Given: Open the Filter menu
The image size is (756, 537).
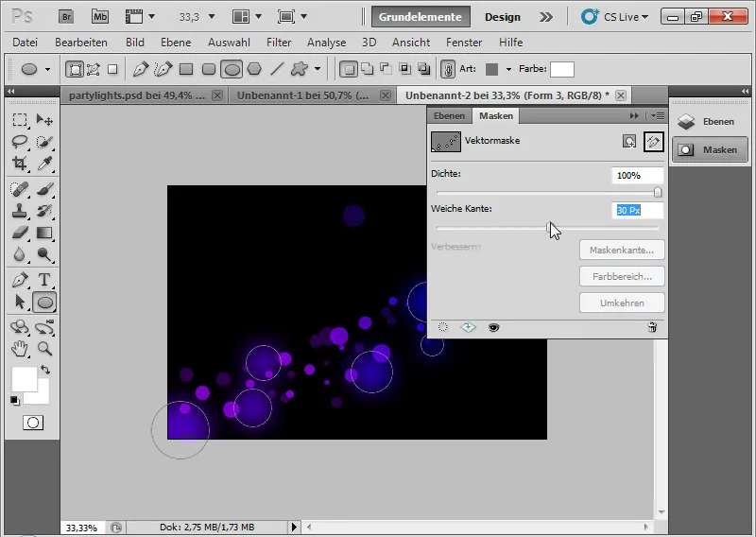Looking at the screenshot, I should (279, 43).
